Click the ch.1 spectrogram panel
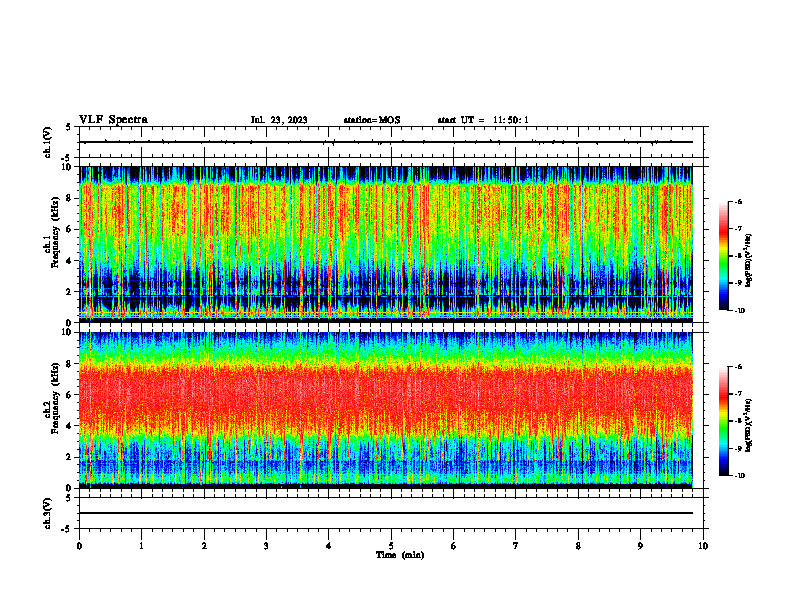This screenshot has width=792, height=612. [x=386, y=244]
